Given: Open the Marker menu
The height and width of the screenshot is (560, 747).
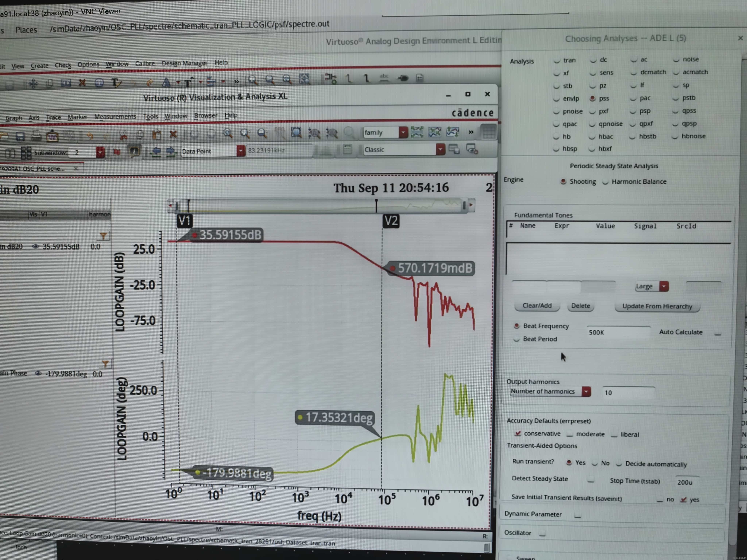Looking at the screenshot, I should click(x=77, y=117).
